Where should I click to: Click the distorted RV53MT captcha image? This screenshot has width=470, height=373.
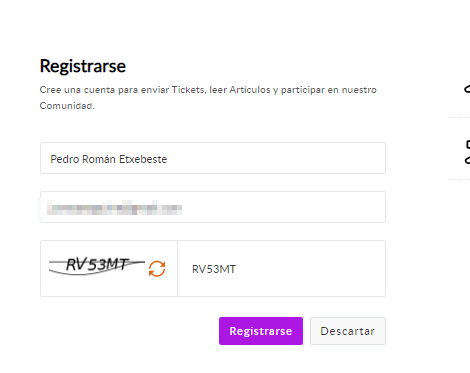pos(97,266)
